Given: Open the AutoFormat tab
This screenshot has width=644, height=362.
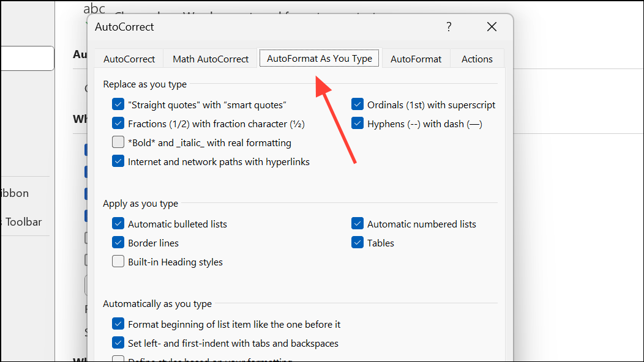Looking at the screenshot, I should 416,58.
